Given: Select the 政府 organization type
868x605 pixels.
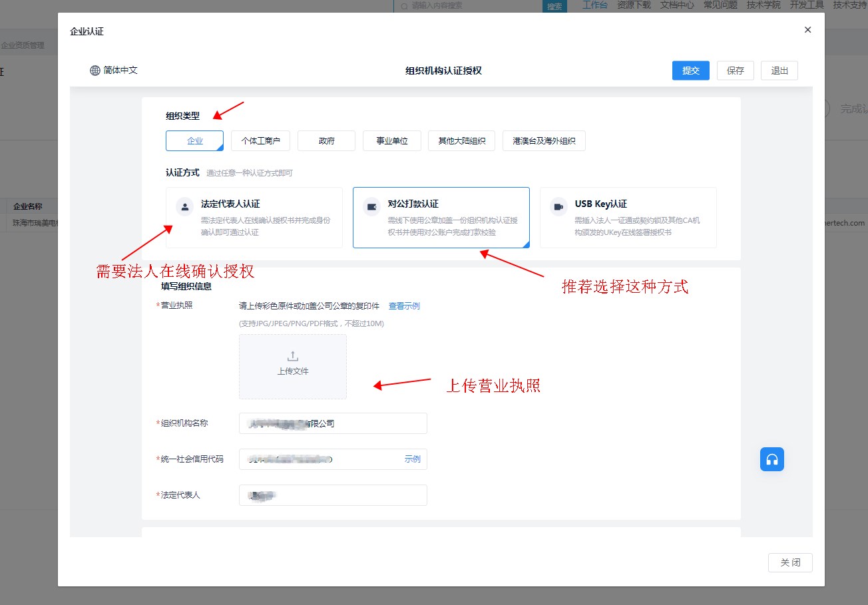Looking at the screenshot, I should click(x=326, y=141).
